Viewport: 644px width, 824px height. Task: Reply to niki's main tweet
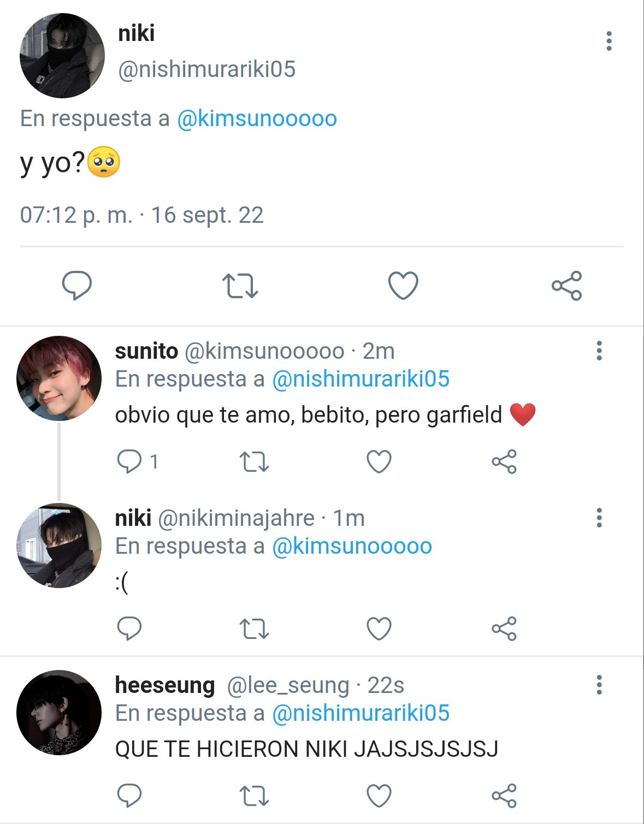tap(77, 286)
